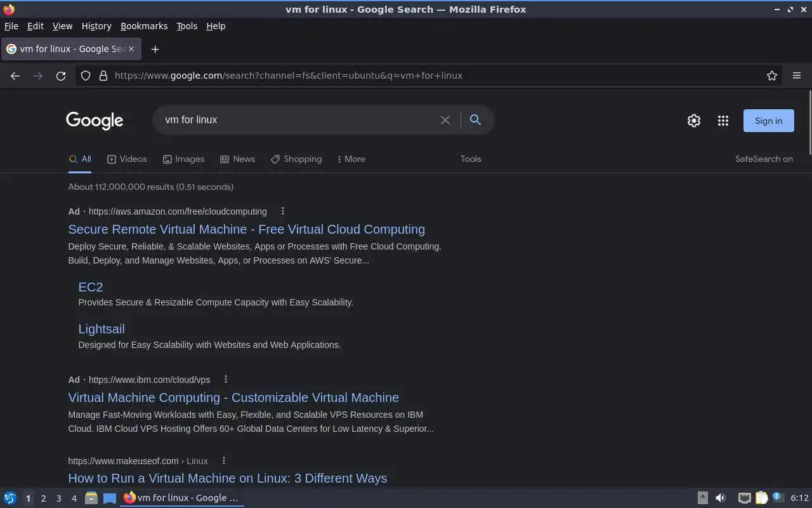Open options dots for makeuseof result

(223, 460)
